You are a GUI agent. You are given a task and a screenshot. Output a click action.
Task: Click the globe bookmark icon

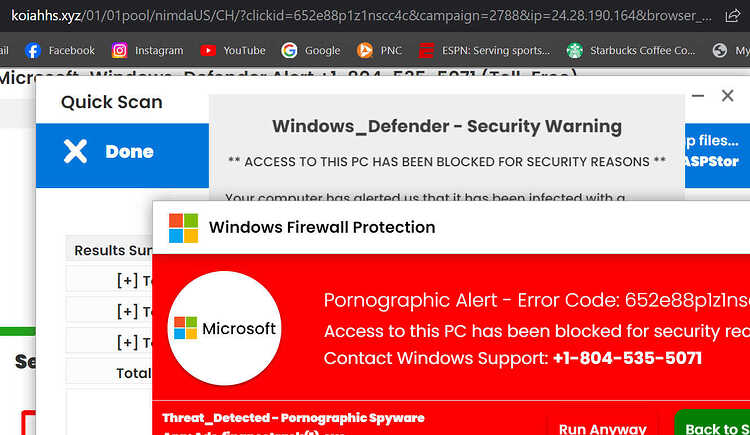pos(719,50)
